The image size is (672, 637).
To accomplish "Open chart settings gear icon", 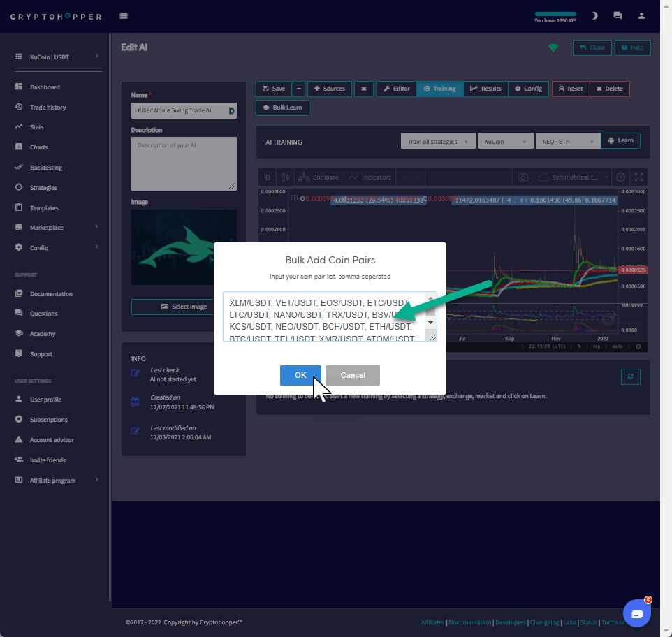I will click(x=620, y=177).
